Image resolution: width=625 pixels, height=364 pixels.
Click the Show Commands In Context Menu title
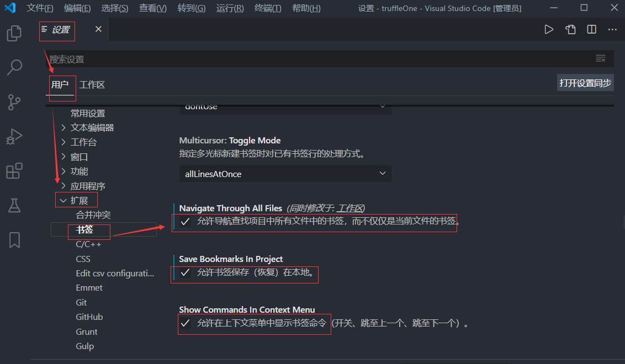(247, 309)
